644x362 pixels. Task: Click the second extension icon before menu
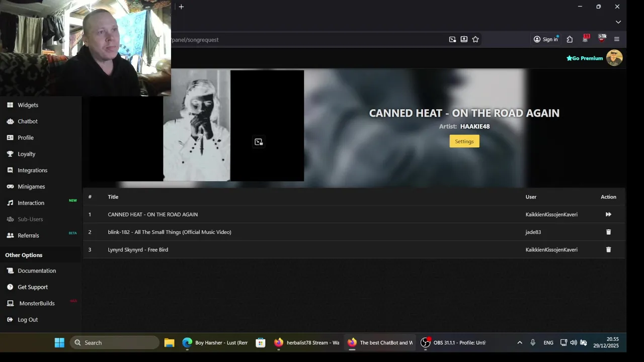pos(602,39)
